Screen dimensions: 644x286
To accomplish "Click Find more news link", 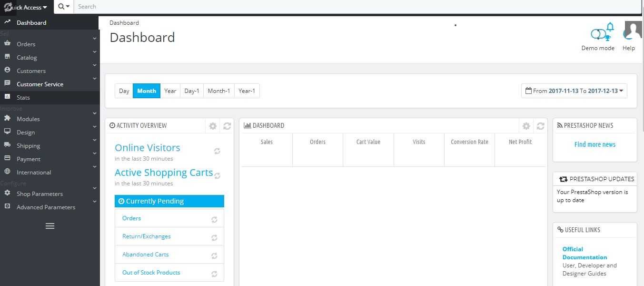I will tap(595, 144).
